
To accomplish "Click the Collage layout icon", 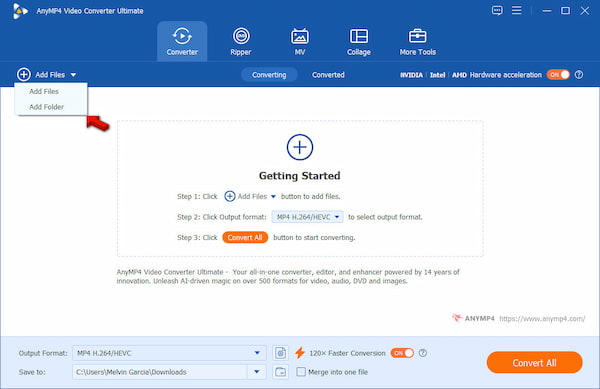I will (359, 36).
